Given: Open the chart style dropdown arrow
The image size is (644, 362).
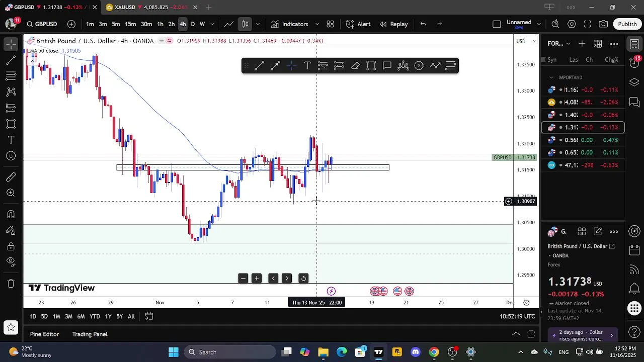Looking at the screenshot, I should [x=258, y=24].
